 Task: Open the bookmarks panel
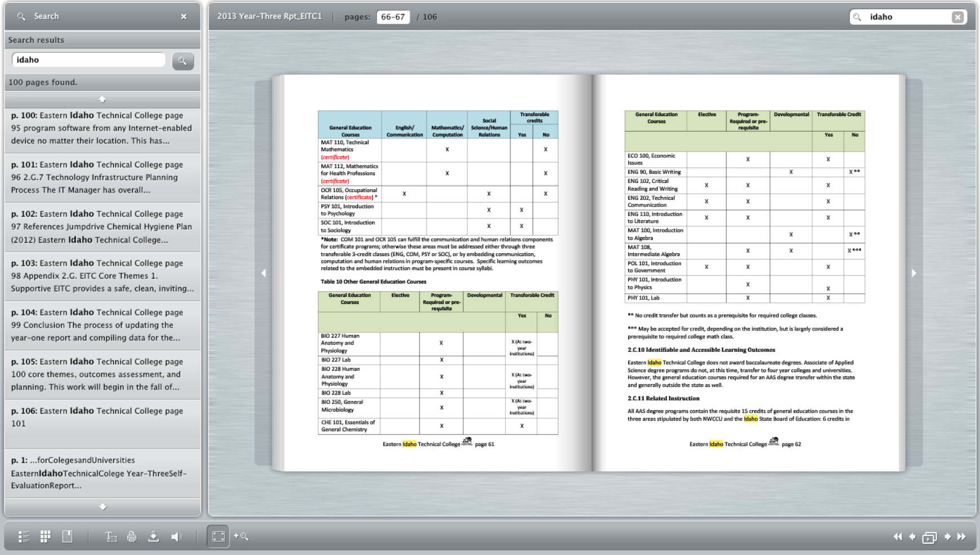[66, 537]
